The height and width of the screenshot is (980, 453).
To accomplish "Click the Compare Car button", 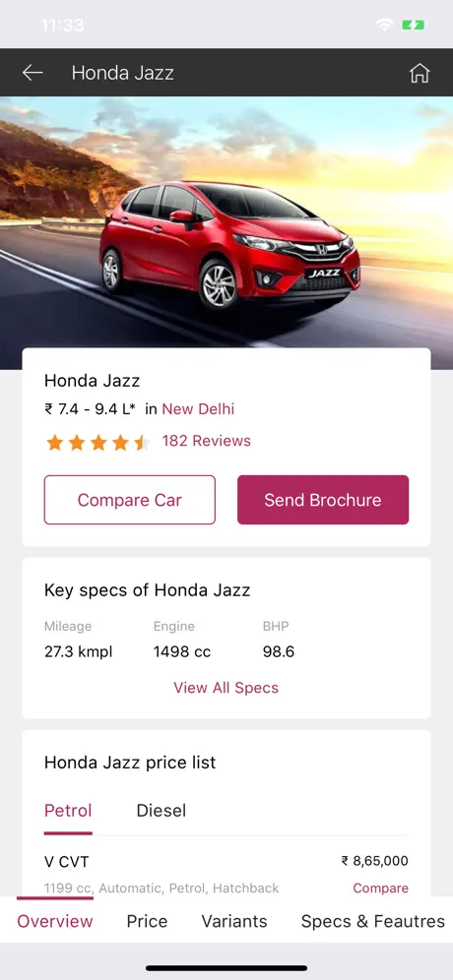I will (x=130, y=500).
